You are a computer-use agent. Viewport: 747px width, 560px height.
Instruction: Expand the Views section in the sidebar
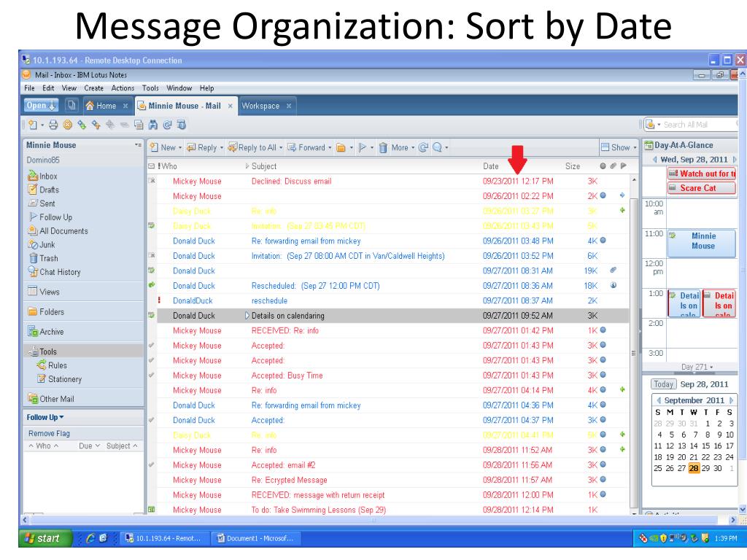[44, 292]
